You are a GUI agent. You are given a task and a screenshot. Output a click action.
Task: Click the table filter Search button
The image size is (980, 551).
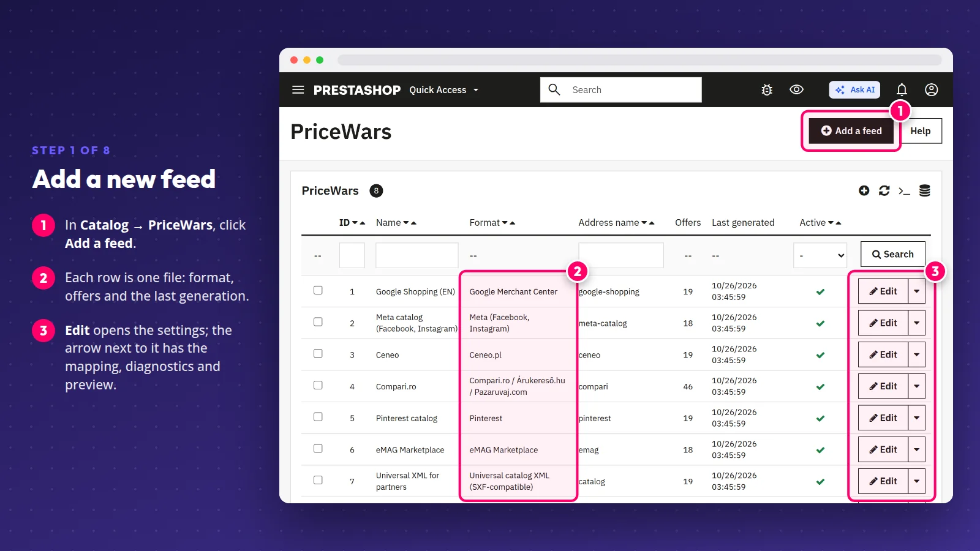tap(892, 254)
